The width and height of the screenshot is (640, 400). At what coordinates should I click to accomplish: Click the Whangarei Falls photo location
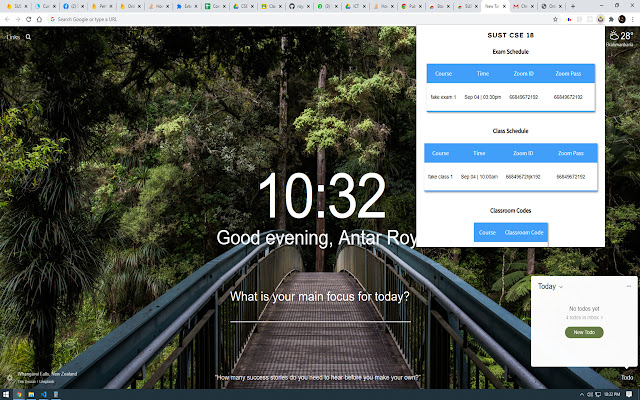[47, 373]
